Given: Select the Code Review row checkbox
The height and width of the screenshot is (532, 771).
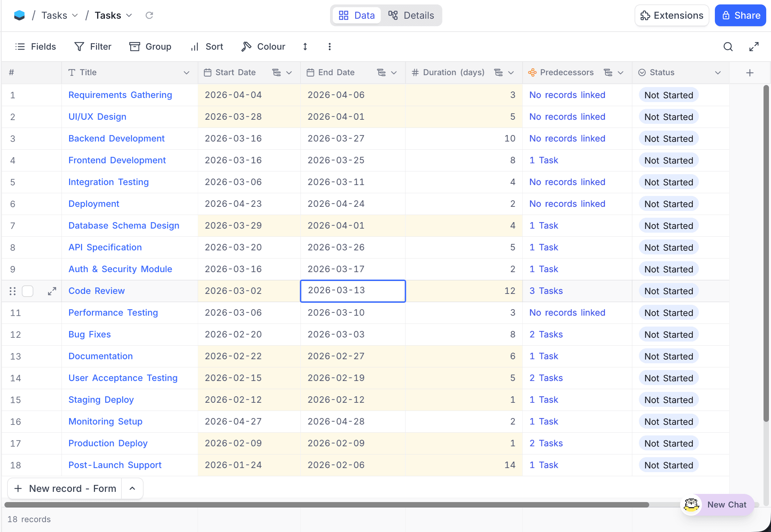Looking at the screenshot, I should point(27,291).
